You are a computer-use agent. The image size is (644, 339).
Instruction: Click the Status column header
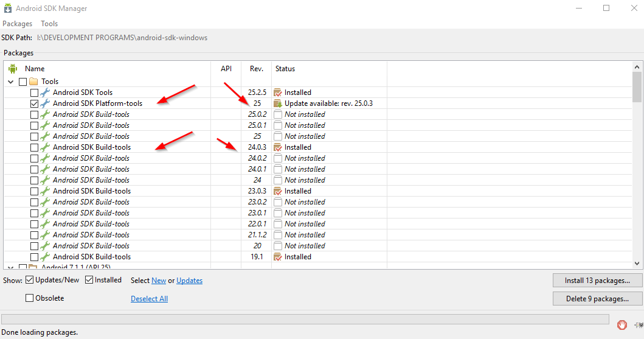pyautogui.click(x=285, y=69)
